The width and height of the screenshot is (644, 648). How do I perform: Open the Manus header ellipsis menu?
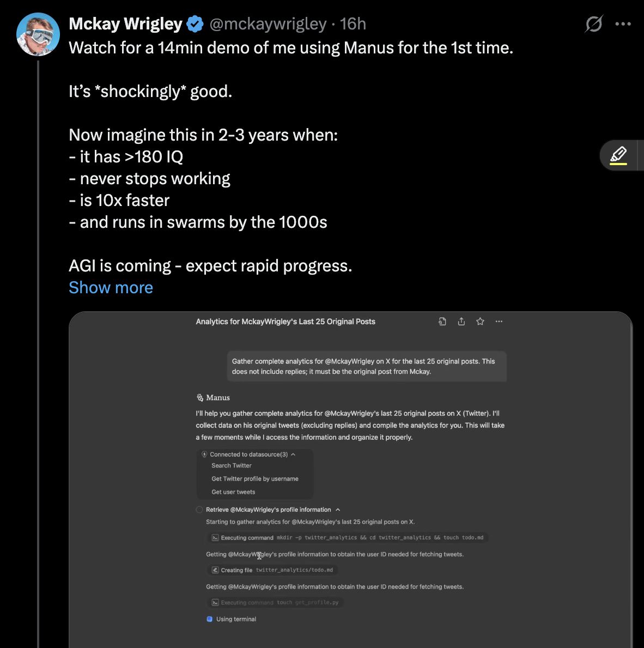pos(499,322)
